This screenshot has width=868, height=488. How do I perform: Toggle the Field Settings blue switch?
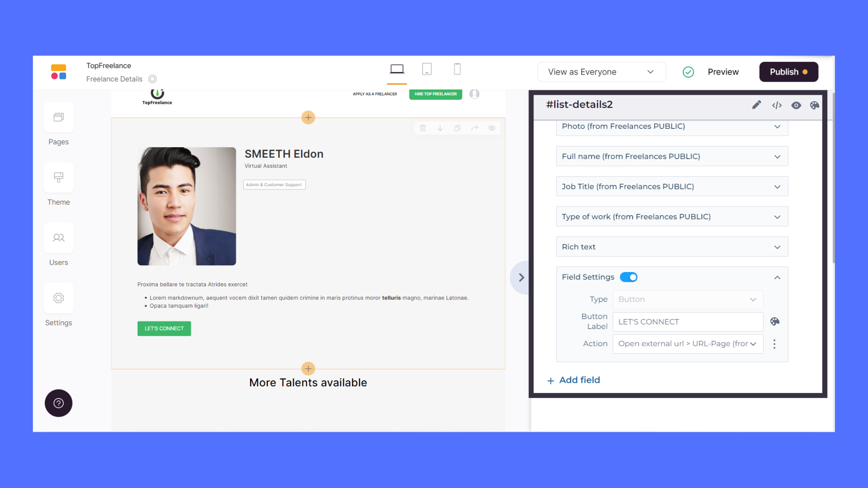[x=629, y=277]
